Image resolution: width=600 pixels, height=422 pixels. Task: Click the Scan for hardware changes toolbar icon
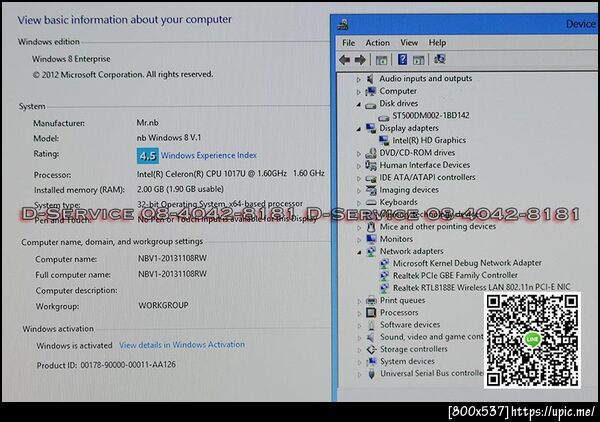point(440,59)
